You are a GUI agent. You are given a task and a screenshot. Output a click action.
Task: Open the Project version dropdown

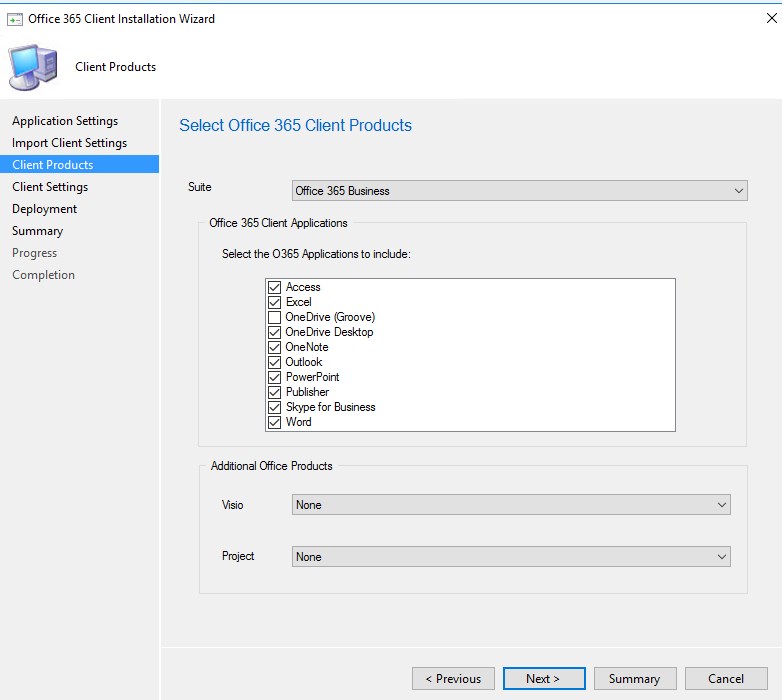pos(511,556)
